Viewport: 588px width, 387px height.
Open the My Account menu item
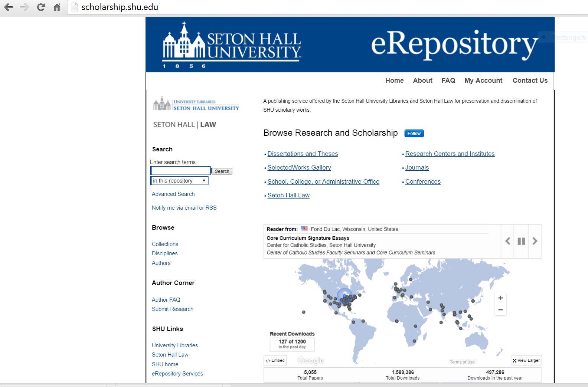483,81
